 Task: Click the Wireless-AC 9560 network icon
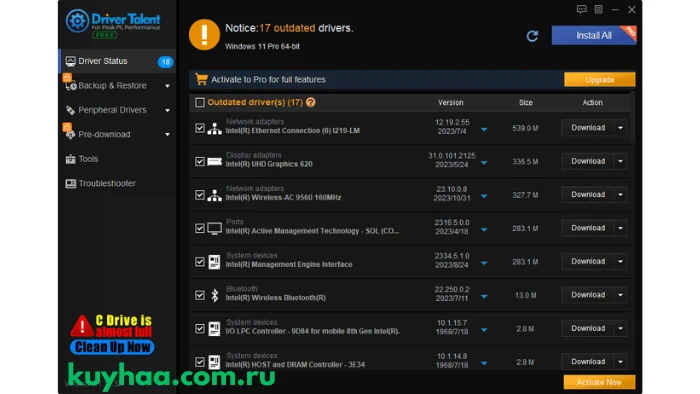(214, 195)
